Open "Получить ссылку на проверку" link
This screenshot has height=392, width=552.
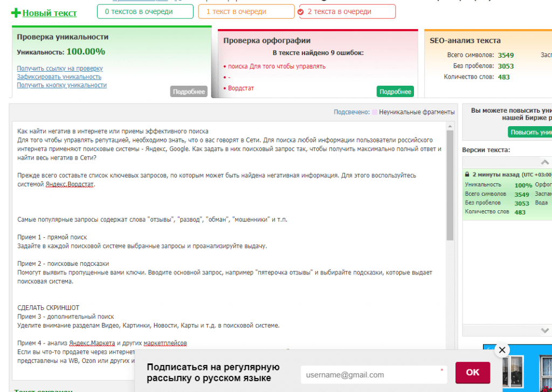coord(60,68)
